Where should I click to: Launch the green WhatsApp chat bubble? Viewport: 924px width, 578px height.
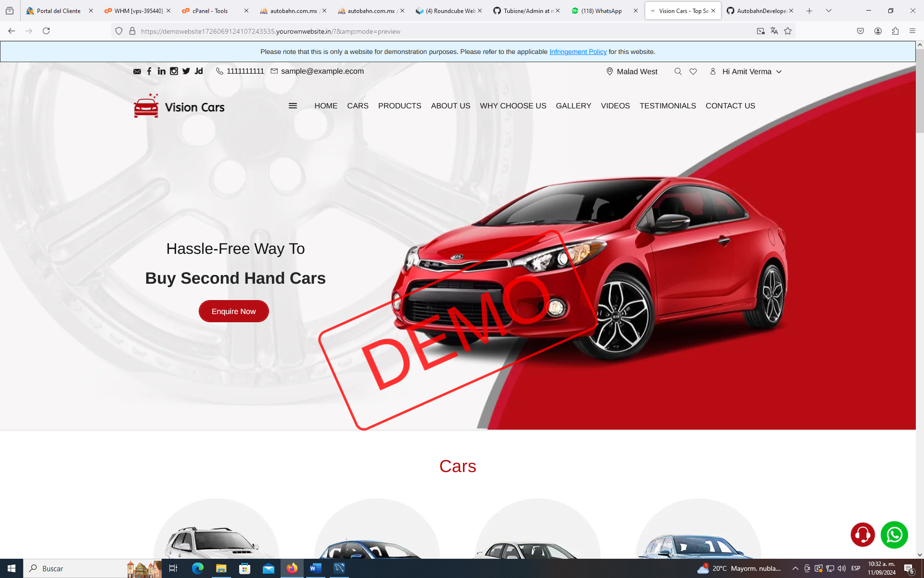(x=894, y=535)
